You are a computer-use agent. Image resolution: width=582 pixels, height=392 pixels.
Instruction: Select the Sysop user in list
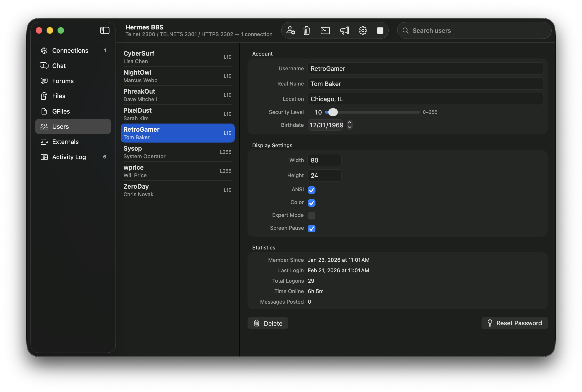click(x=177, y=152)
